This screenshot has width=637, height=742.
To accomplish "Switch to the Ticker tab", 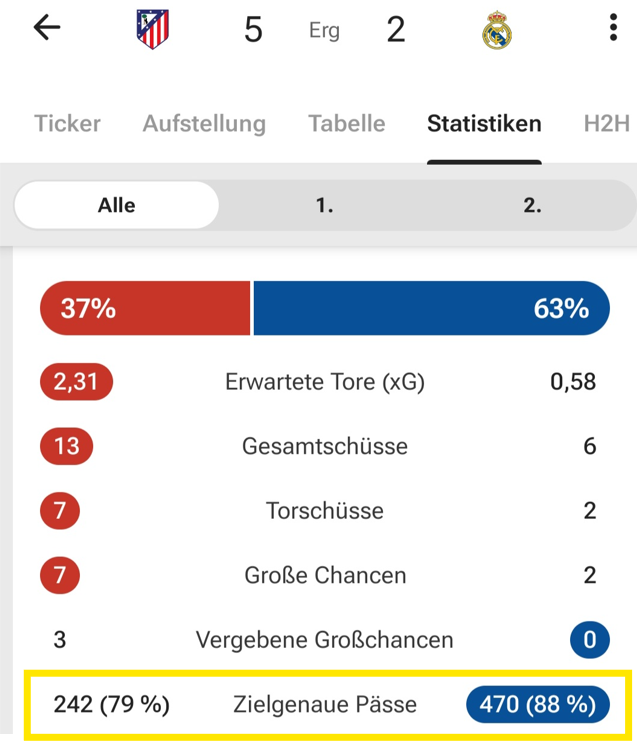I will [67, 124].
